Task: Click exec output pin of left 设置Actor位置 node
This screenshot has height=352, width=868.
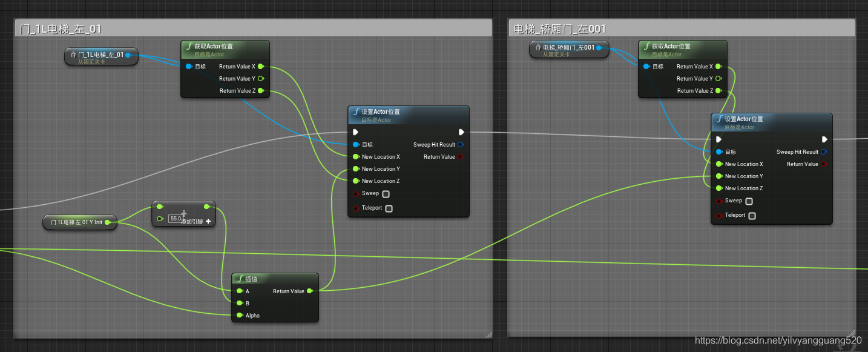Action: 461,132
